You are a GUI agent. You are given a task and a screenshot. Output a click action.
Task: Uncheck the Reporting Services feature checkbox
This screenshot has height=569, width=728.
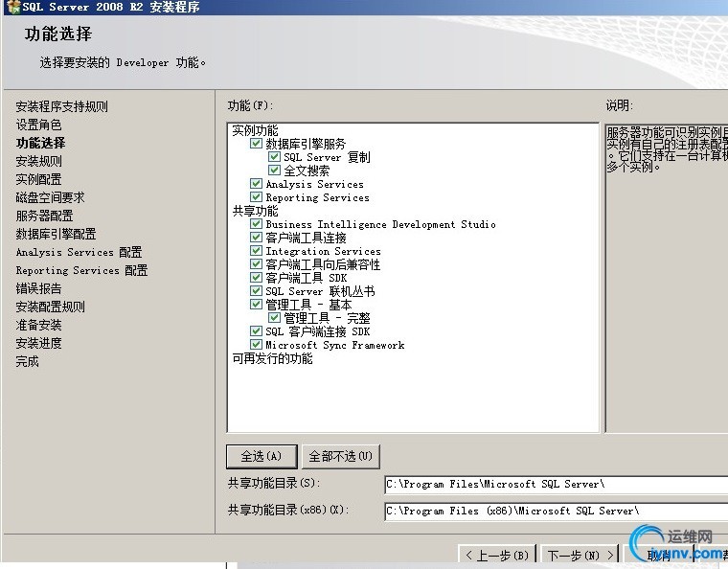(x=256, y=196)
